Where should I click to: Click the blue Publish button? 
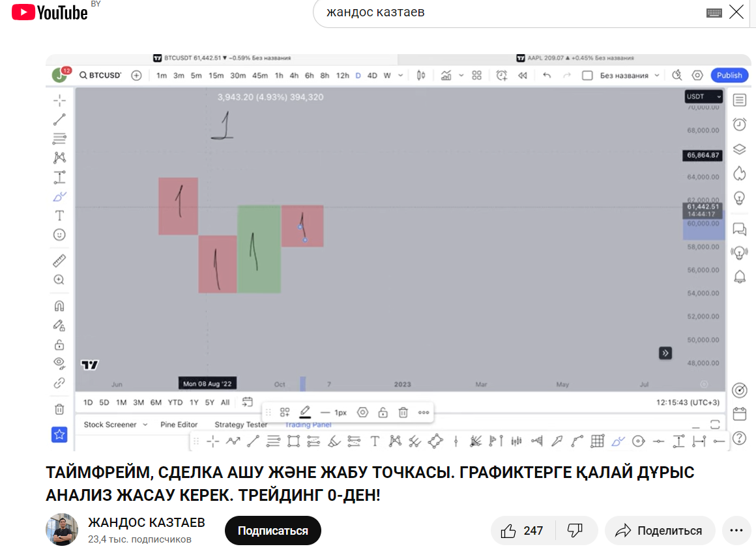pyautogui.click(x=729, y=75)
